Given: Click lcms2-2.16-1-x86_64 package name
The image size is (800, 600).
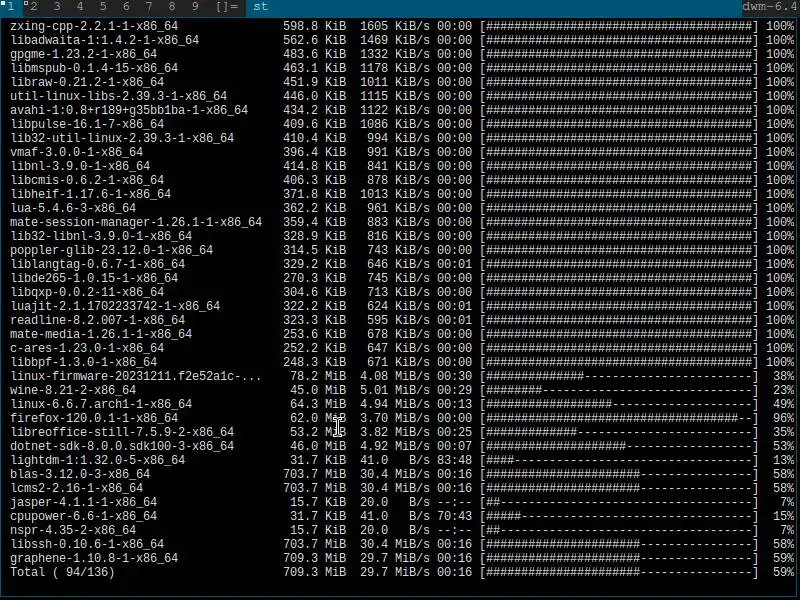Looking at the screenshot, I should pyautogui.click(x=77, y=488).
